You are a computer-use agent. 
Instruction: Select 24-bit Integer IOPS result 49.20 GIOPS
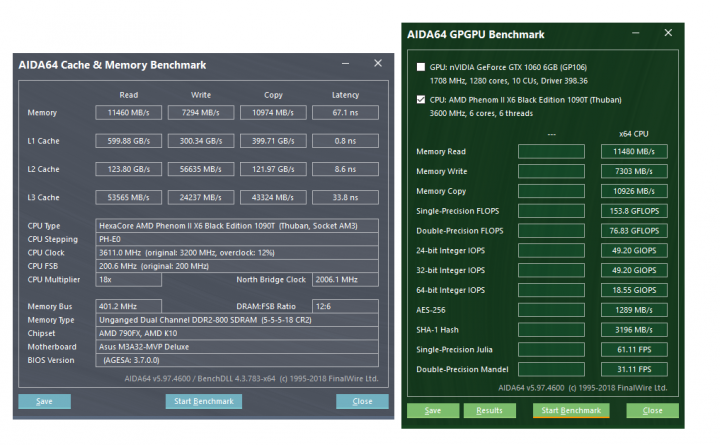tap(634, 250)
